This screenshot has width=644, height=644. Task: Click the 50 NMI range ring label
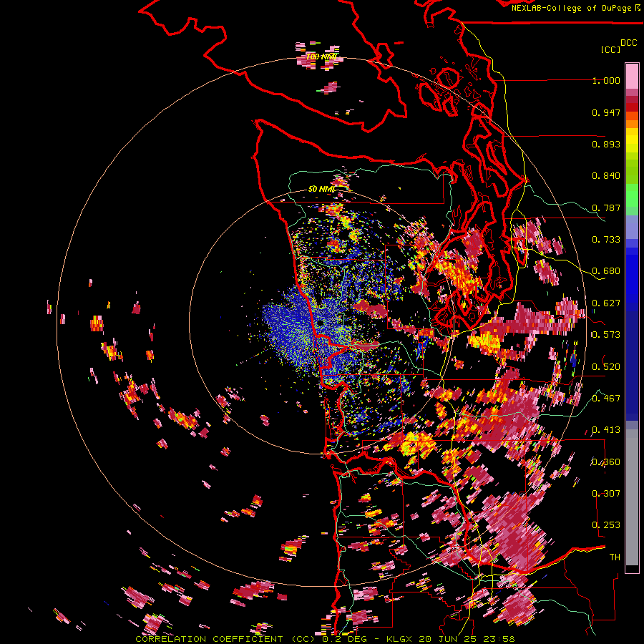point(321,189)
